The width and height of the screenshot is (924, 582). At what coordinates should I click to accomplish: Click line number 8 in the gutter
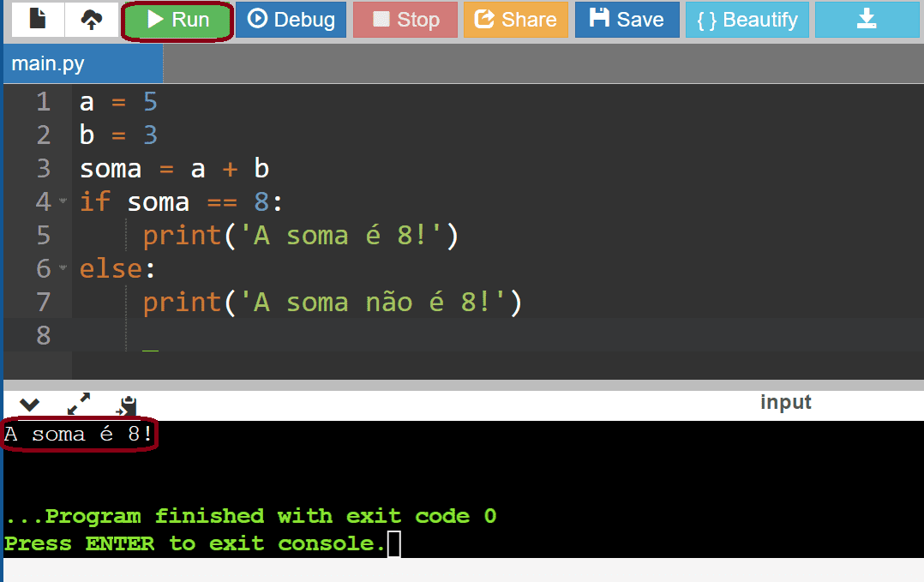coord(43,335)
